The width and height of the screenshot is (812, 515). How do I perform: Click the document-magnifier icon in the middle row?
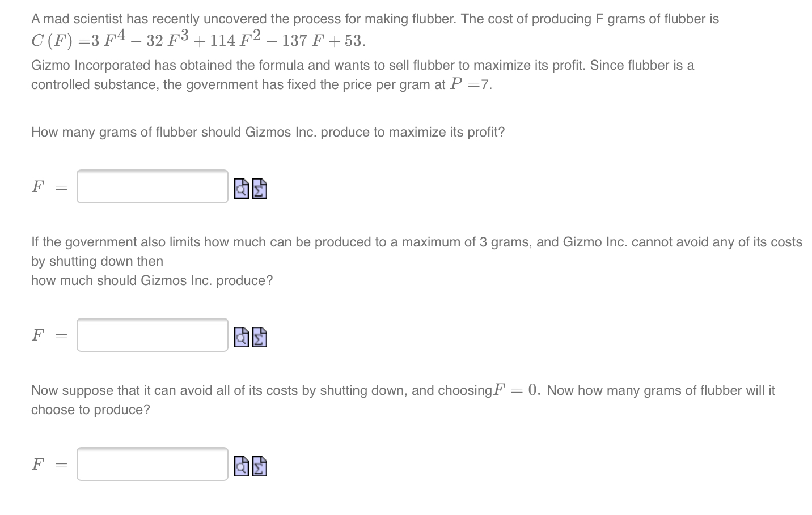[240, 338]
